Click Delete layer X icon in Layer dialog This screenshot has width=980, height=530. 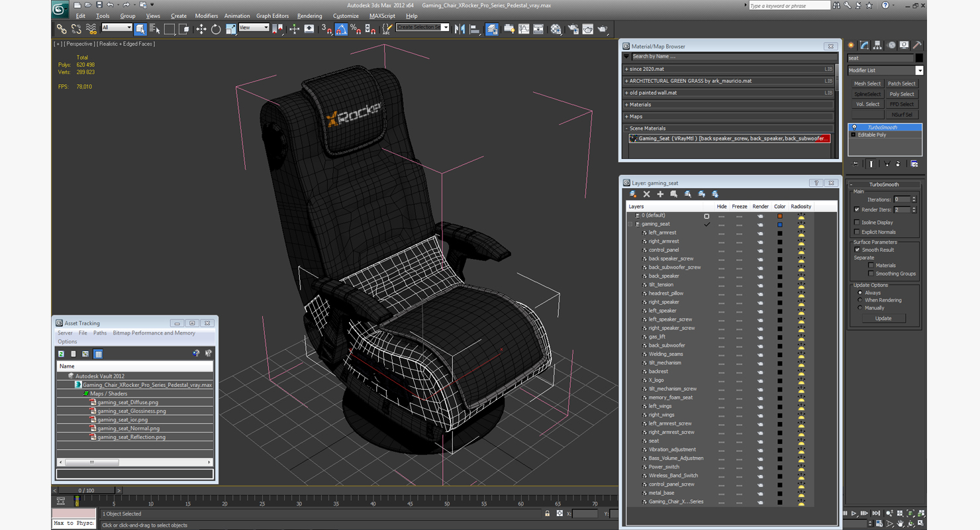coord(647,194)
